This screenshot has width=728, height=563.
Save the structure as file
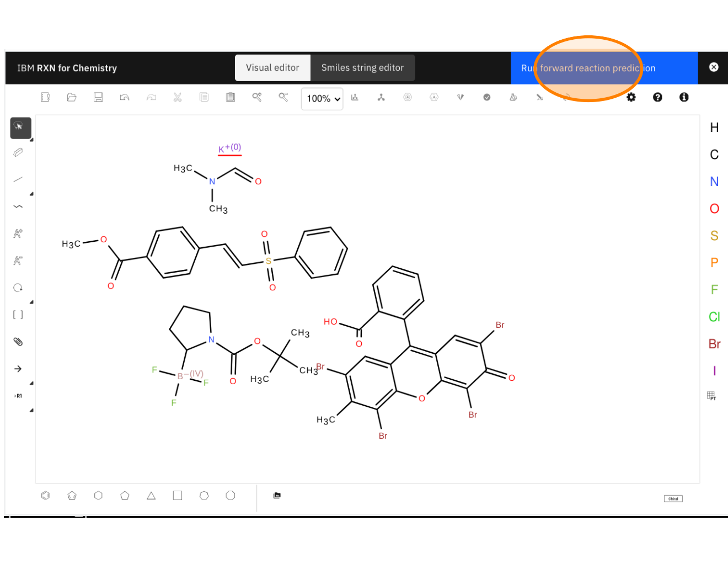click(x=98, y=97)
